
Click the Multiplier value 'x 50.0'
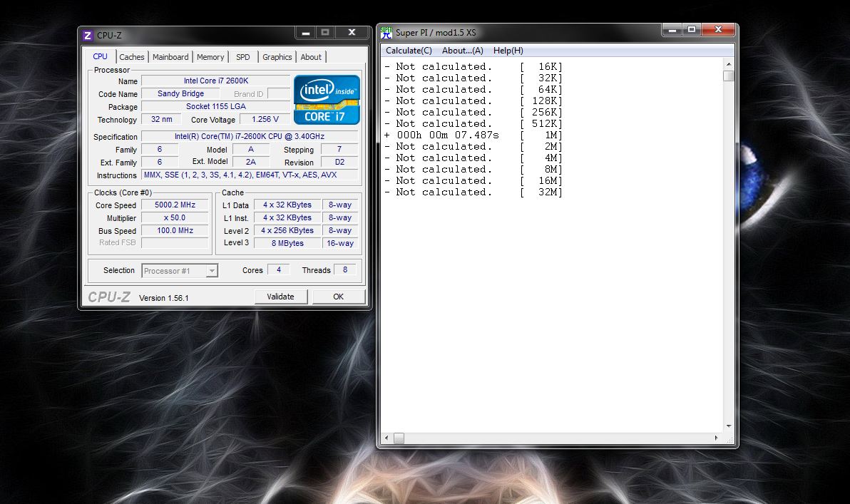point(175,218)
